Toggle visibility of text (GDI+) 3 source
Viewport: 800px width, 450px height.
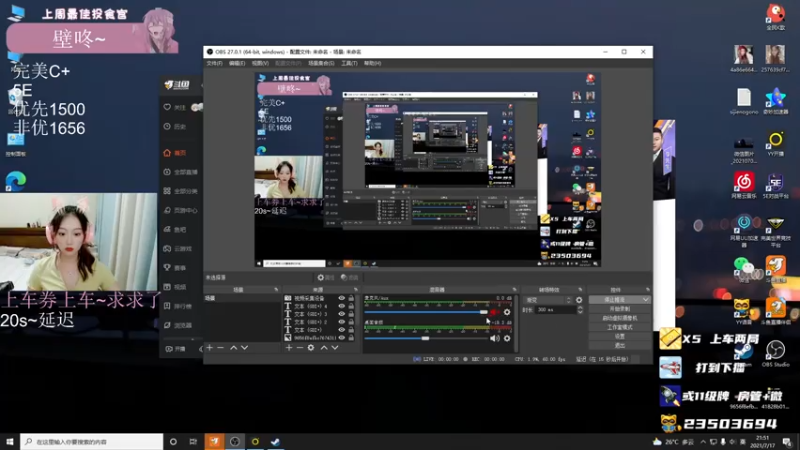pos(341,314)
